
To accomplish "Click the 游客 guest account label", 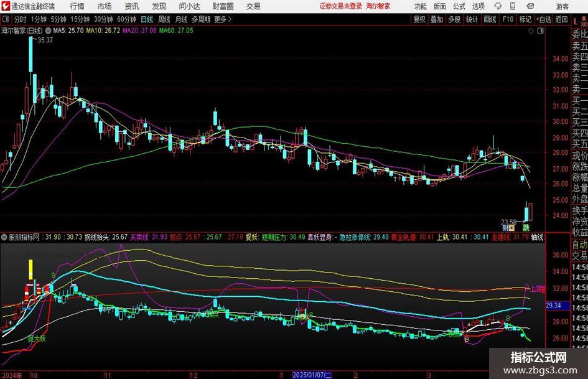I will (562, 6).
